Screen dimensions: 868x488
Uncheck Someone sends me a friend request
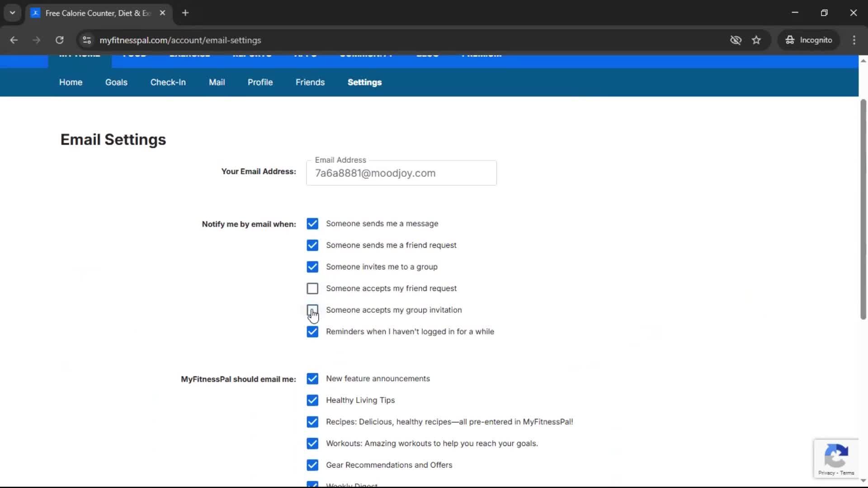point(312,245)
